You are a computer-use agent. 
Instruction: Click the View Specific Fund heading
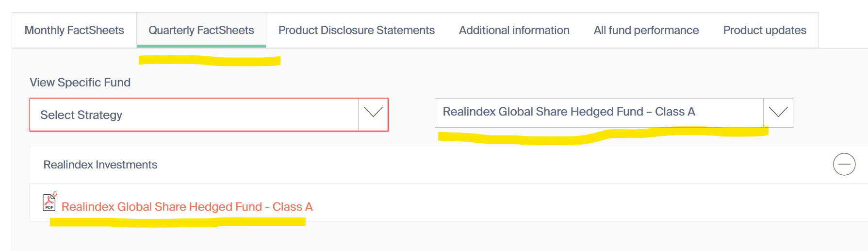(x=80, y=83)
